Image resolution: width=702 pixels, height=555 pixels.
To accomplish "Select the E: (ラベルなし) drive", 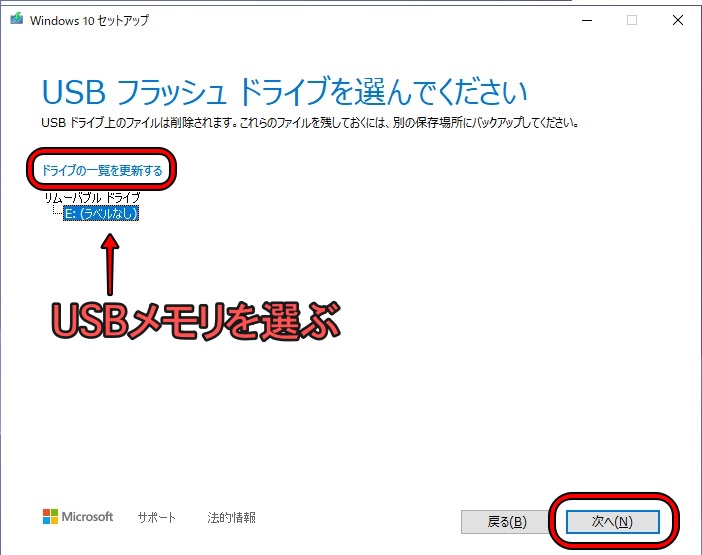I will coord(101,213).
